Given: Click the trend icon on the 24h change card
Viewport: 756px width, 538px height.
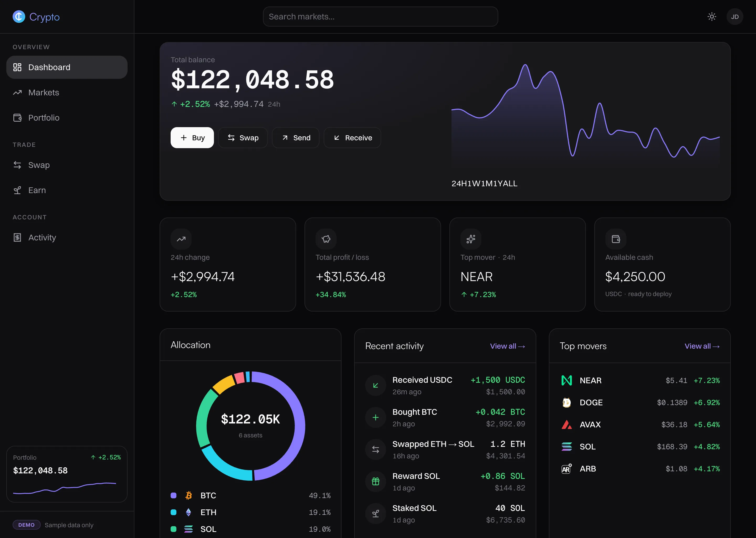Looking at the screenshot, I should [181, 239].
